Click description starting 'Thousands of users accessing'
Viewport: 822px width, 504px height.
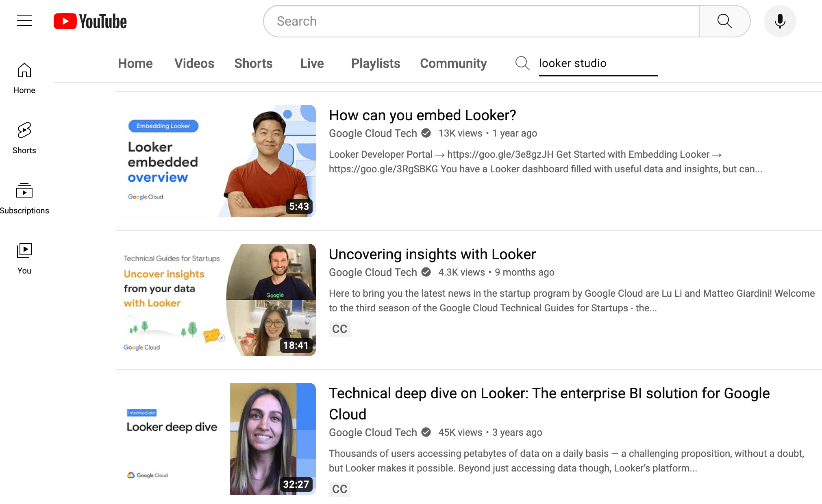click(566, 461)
